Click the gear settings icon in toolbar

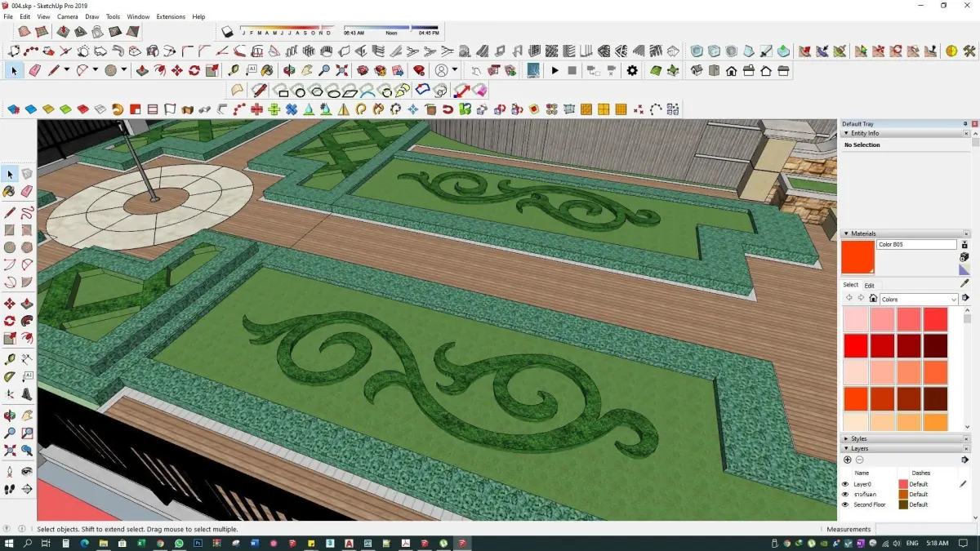pyautogui.click(x=632, y=71)
